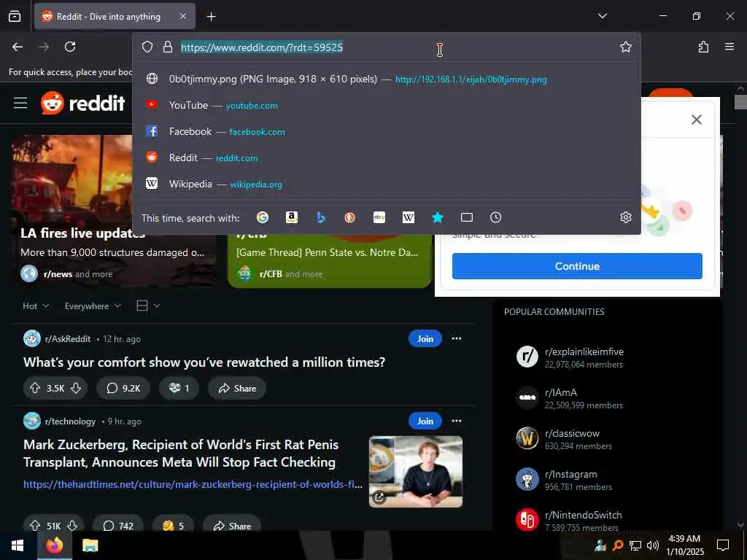This screenshot has height=560, width=747.
Task: Open comments on AskReddit post (9.2K)
Action: click(123, 388)
